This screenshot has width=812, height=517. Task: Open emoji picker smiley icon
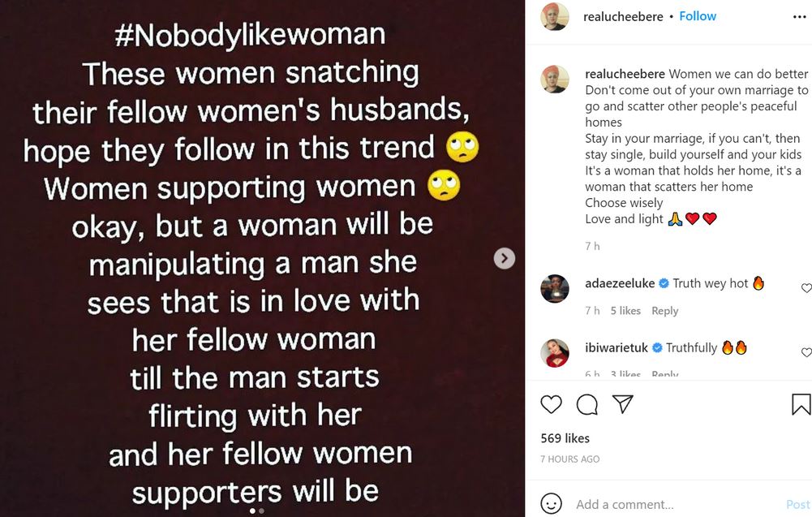point(551,504)
